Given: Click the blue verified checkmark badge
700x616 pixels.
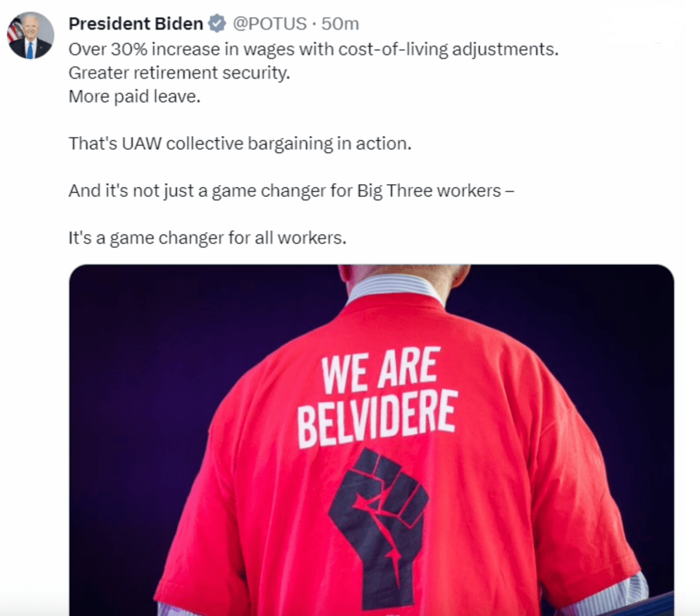Looking at the screenshot, I should [217, 23].
